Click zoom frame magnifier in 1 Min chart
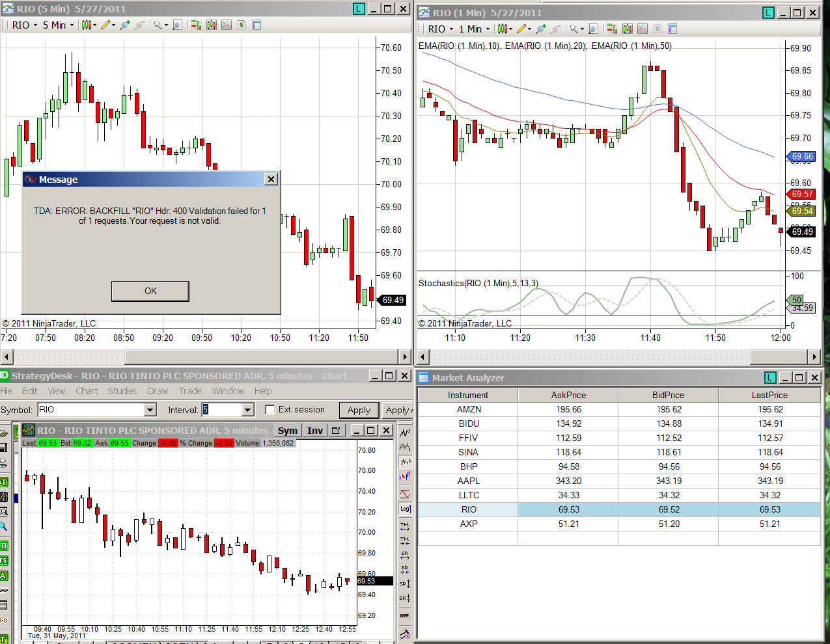Image resolution: width=830 pixels, height=644 pixels. tap(593, 29)
